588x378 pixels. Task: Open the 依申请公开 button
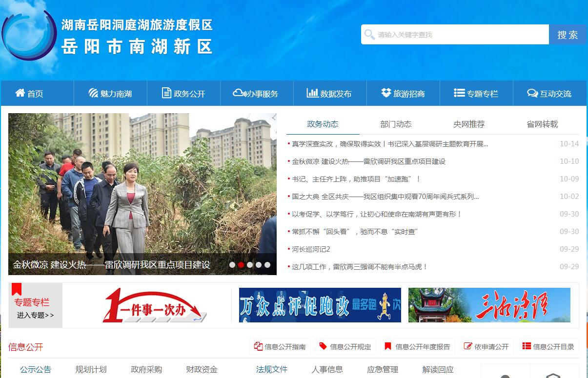tap(487, 347)
